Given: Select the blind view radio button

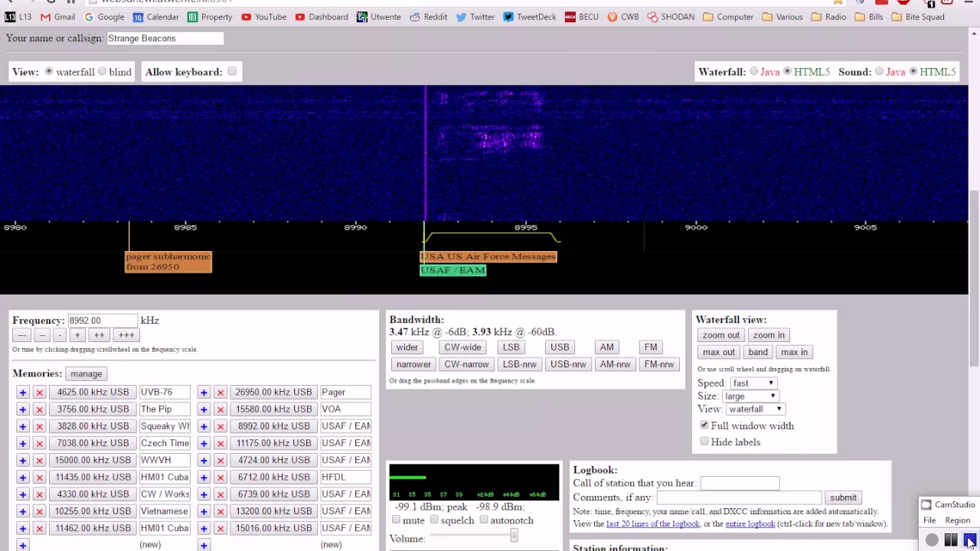Looking at the screenshot, I should click(x=102, y=72).
